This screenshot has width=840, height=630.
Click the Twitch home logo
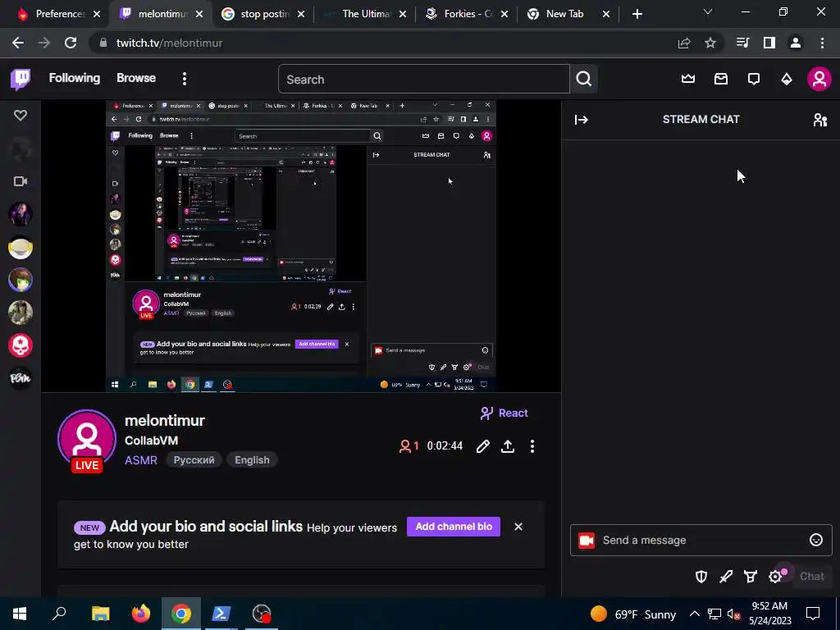(21, 80)
